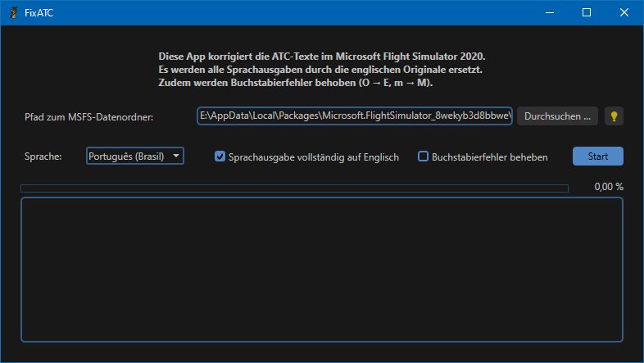Image resolution: width=644 pixels, height=363 pixels.
Task: Close the FixATC window
Action: tap(624, 13)
